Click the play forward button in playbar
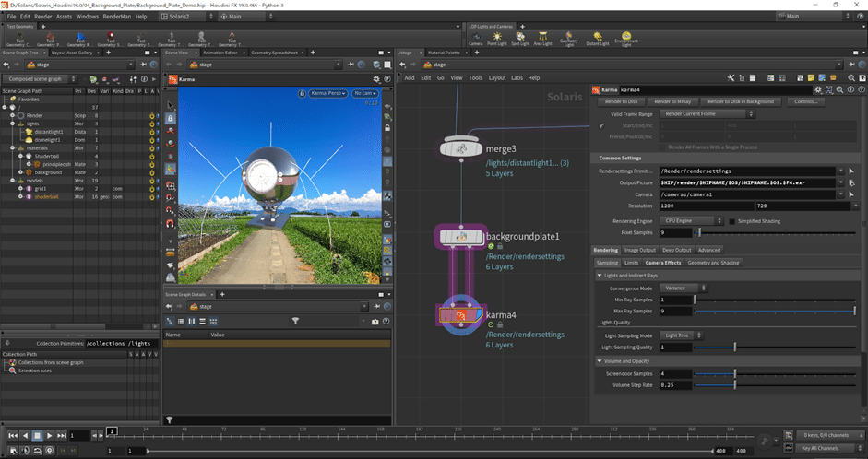868x459 pixels. [x=49, y=435]
